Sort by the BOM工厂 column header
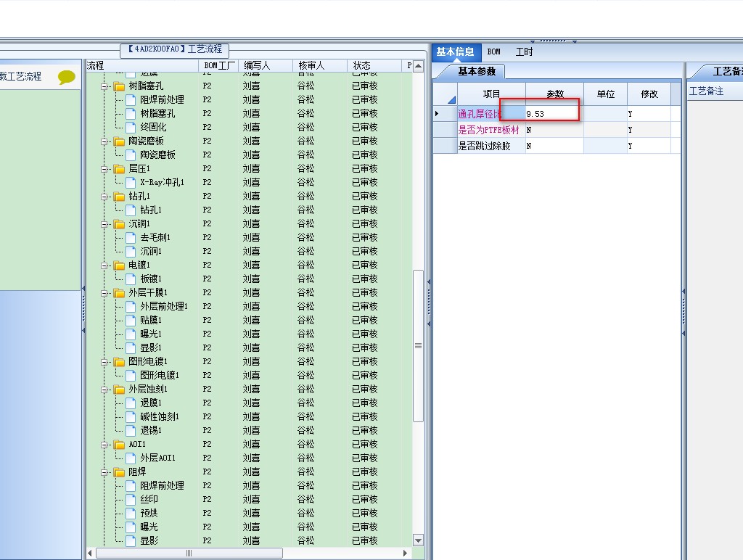The height and width of the screenshot is (560, 743). tap(219, 65)
